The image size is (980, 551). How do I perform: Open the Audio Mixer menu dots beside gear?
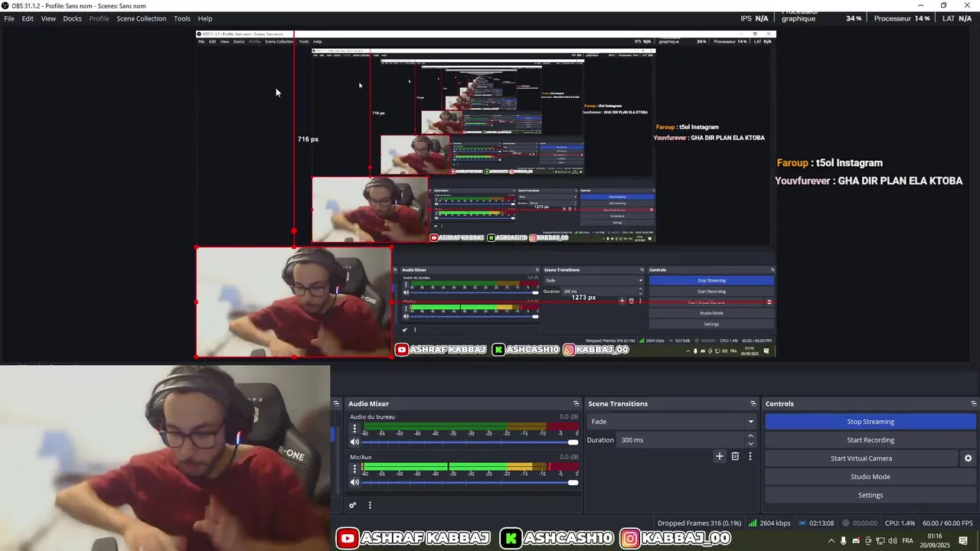[370, 505]
